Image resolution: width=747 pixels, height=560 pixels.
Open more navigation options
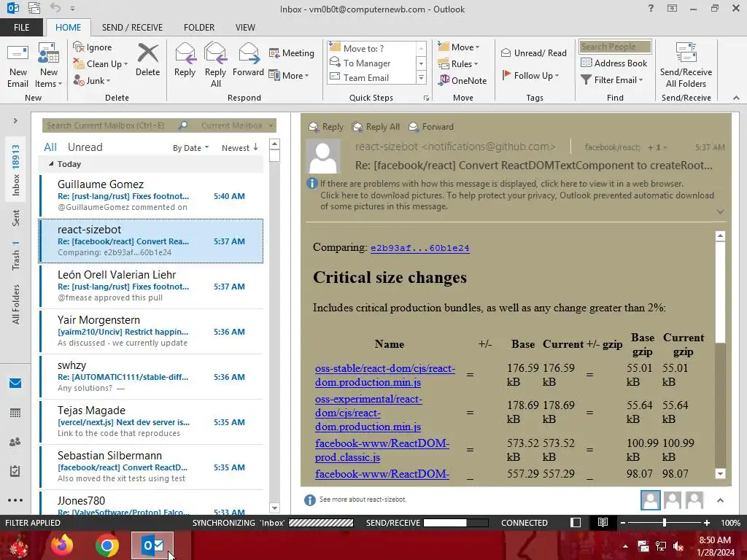pyautogui.click(x=15, y=500)
